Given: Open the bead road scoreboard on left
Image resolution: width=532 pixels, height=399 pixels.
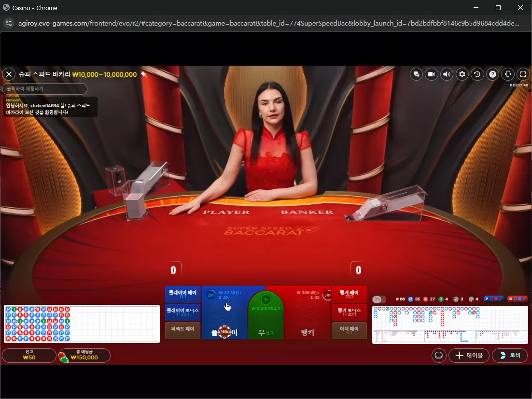Looking at the screenshot, I should click(x=82, y=324).
